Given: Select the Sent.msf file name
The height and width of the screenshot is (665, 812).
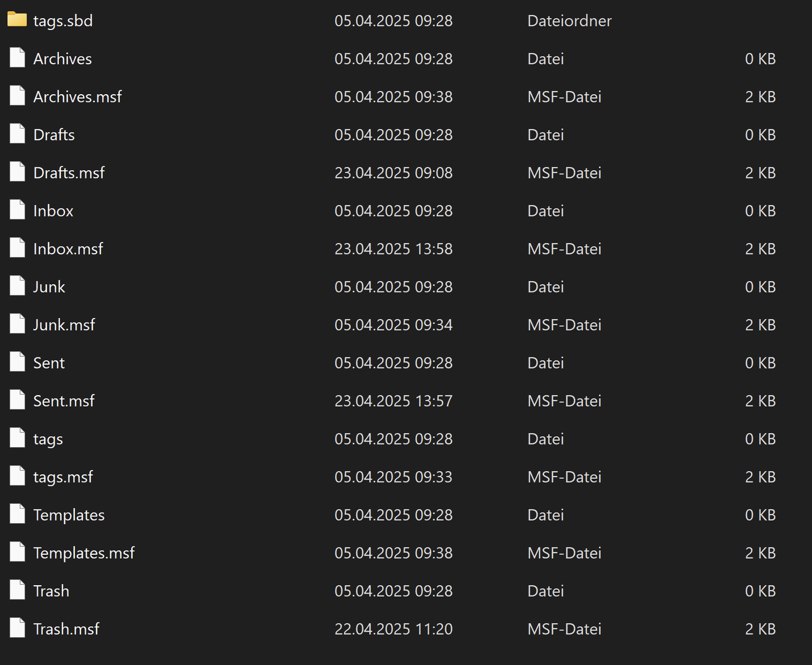Looking at the screenshot, I should tap(64, 401).
